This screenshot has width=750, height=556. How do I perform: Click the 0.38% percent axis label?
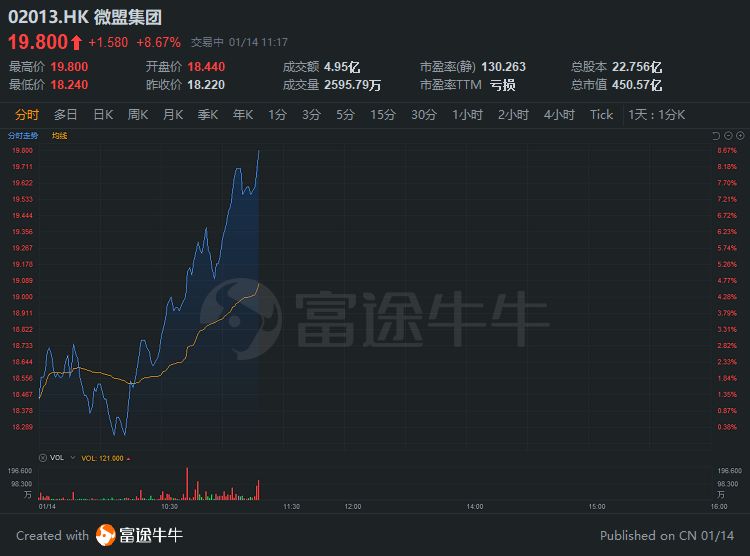(727, 427)
